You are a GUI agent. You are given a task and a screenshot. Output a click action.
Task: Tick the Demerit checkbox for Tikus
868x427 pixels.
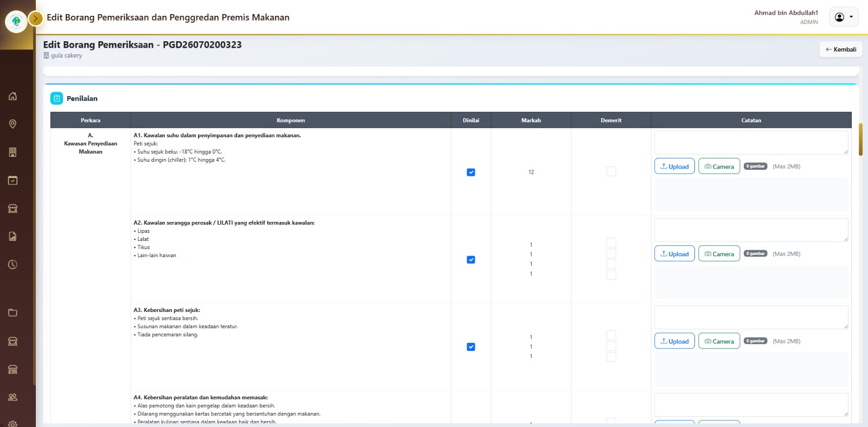coord(611,264)
